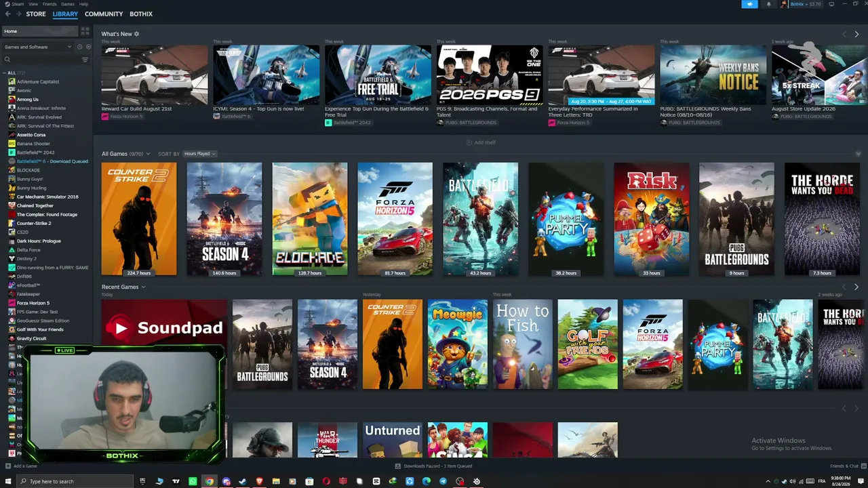The width and height of the screenshot is (868, 488).
Task: Click Windows taskbar search box
Action: coord(75,481)
